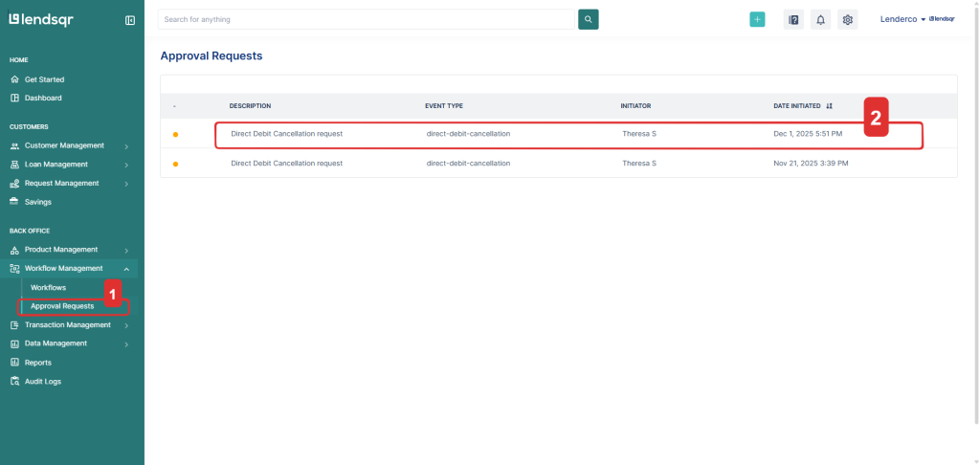
Task: Open Audit Logs from sidebar
Action: [x=43, y=381]
